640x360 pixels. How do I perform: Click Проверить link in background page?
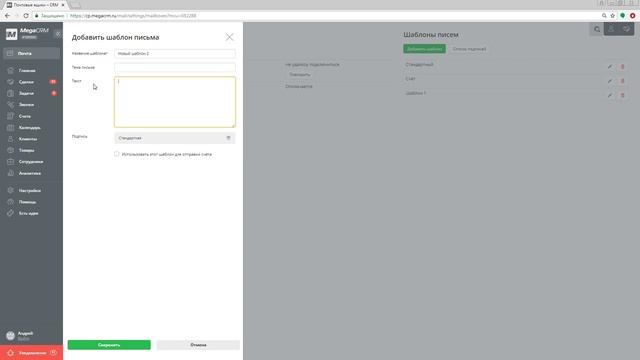pos(300,75)
